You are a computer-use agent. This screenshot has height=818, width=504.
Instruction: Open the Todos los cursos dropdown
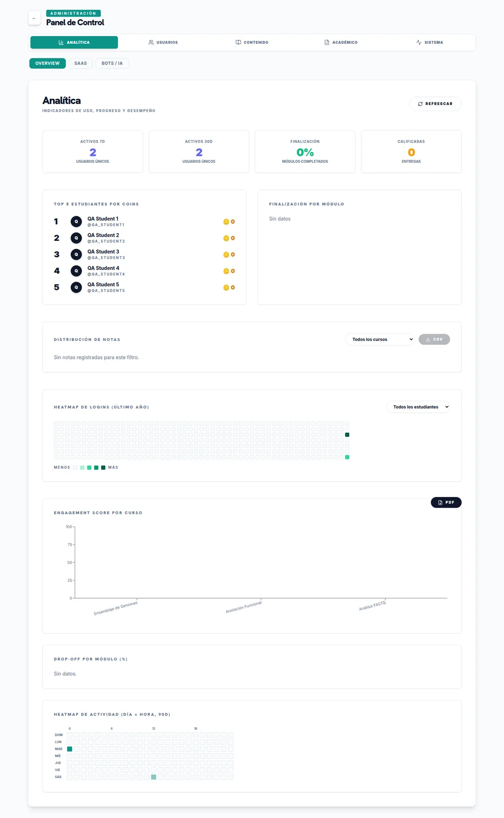[380, 339]
